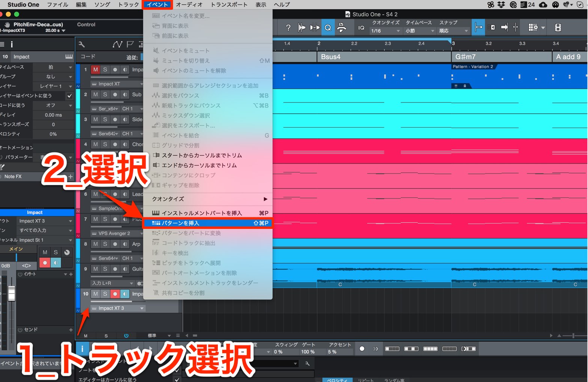Choose エンドからカーソルまでトリム
This screenshot has width=588, height=382.
point(208,165)
